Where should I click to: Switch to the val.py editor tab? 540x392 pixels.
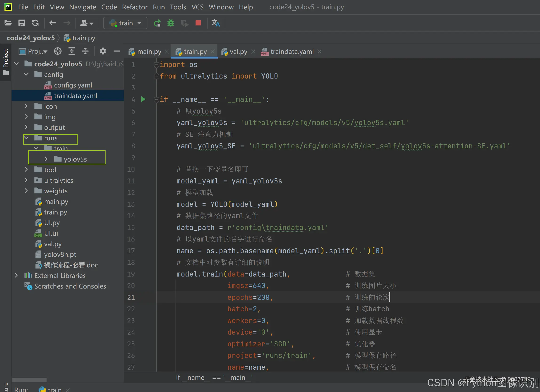tap(238, 52)
